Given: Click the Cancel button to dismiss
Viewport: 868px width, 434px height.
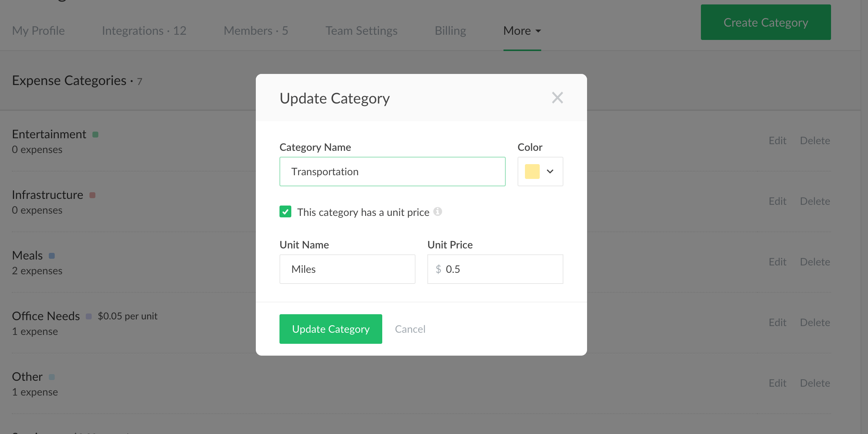Looking at the screenshot, I should coord(410,328).
